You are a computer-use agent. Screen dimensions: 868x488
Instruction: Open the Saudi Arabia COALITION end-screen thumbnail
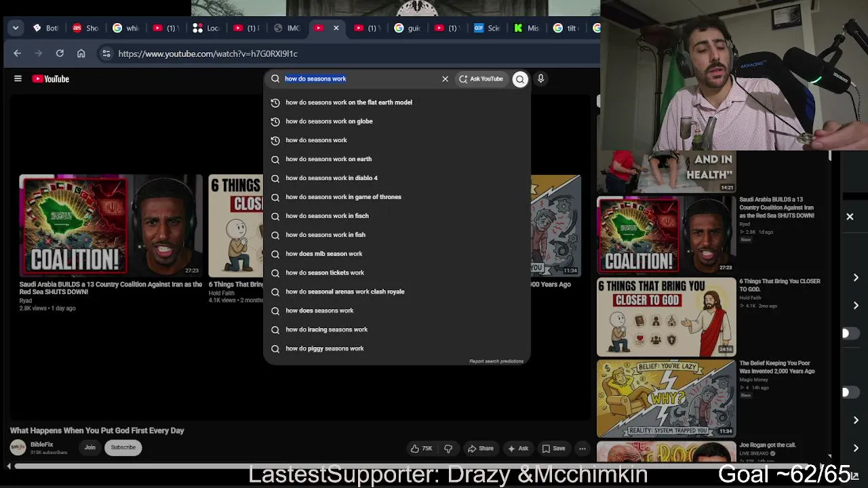(111, 225)
